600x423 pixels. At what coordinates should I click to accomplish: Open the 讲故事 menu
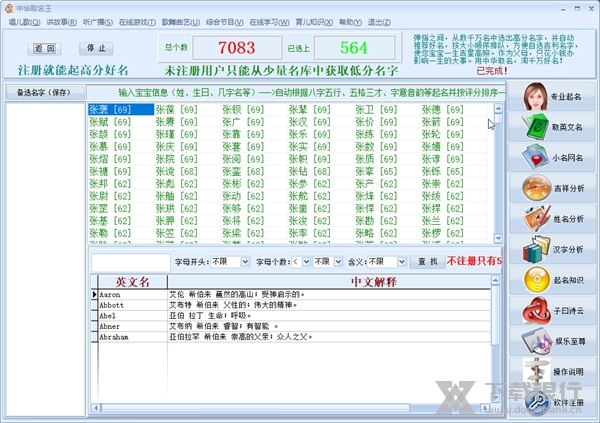(x=61, y=22)
